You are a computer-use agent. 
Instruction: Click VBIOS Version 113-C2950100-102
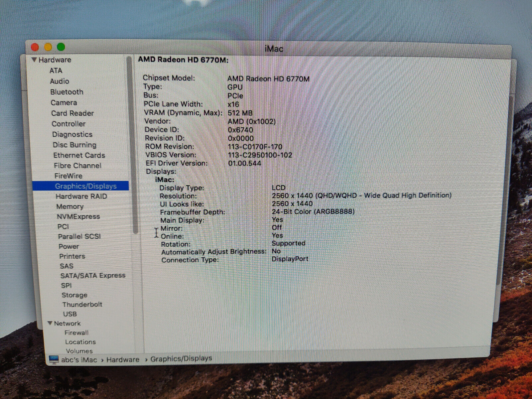pos(260,155)
